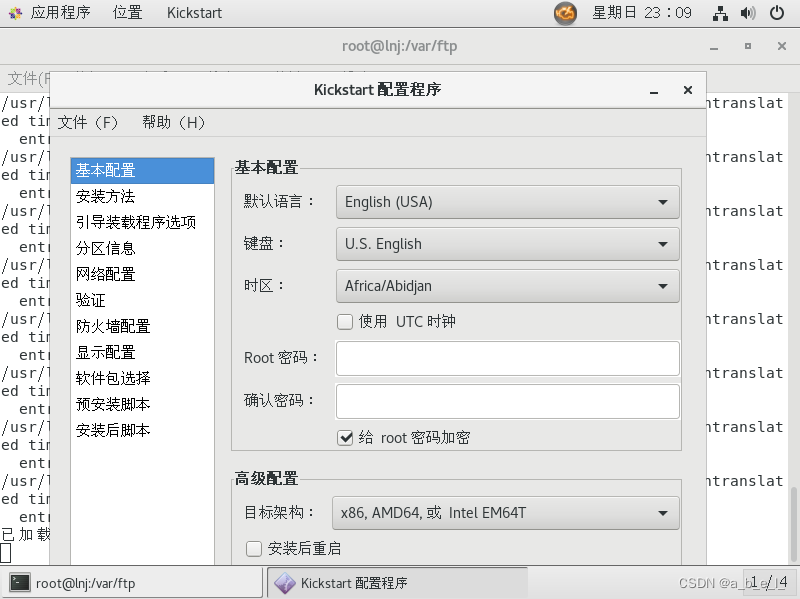
Task: Select 分区信息 in the sidebar list
Action: pos(142,248)
